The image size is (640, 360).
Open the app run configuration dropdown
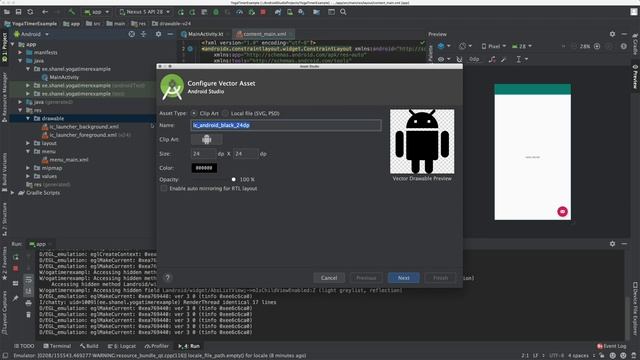[x=96, y=12]
